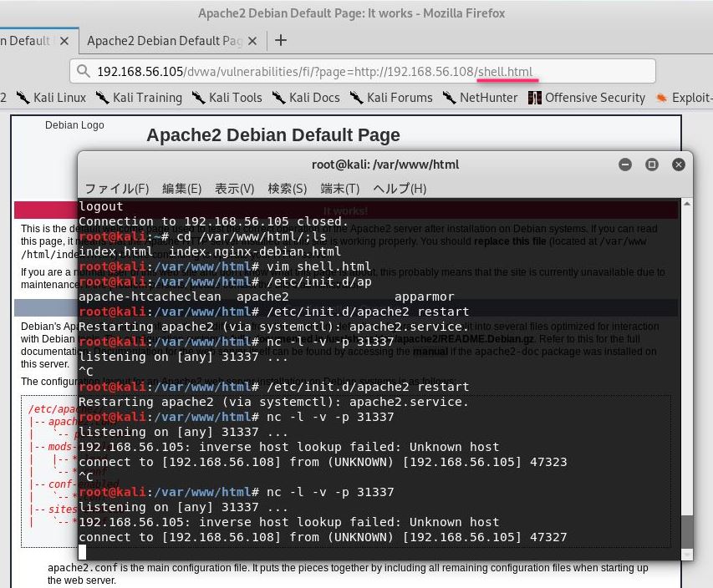The image size is (713, 588).
Task: Open the Kali Linux bookmark
Action: point(51,98)
